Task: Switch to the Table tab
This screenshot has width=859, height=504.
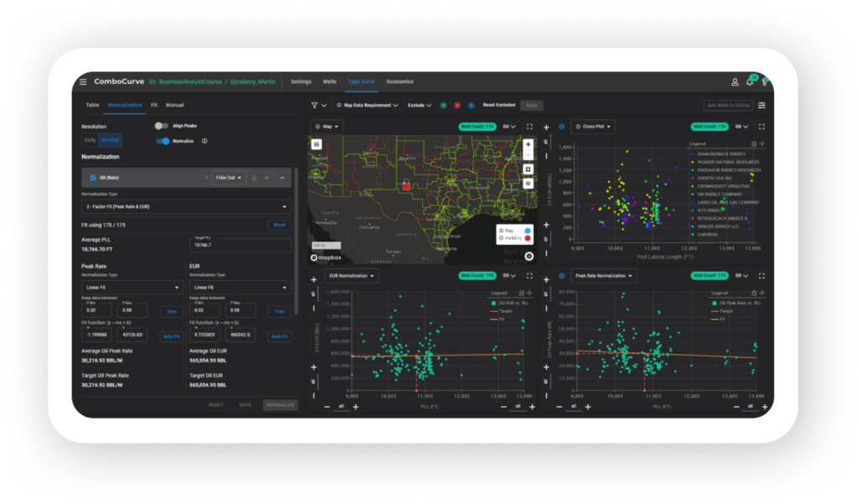Action: (92, 105)
